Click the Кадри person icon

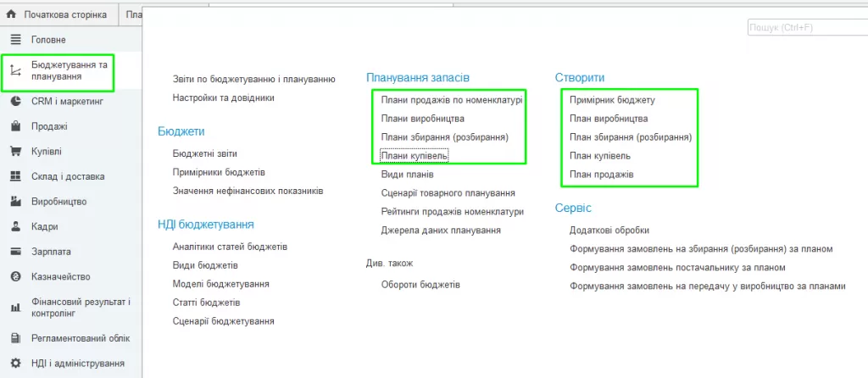[16, 226]
